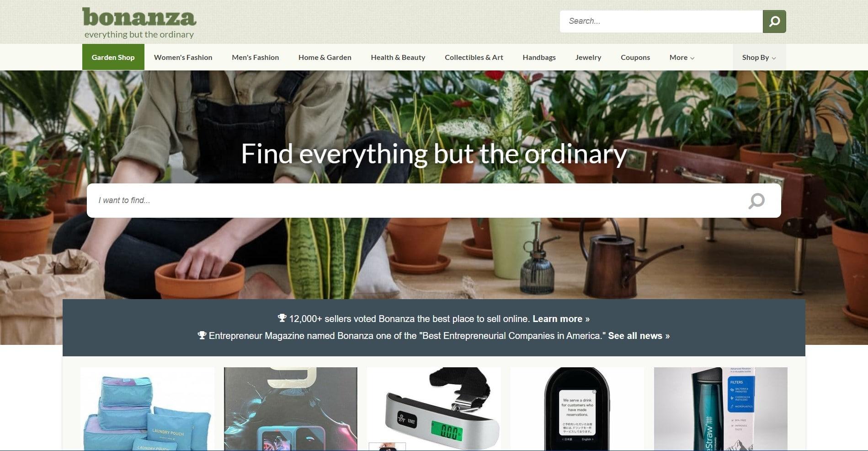Browse the Health & Beauty category
Screen dimensions: 868x451
coord(398,57)
